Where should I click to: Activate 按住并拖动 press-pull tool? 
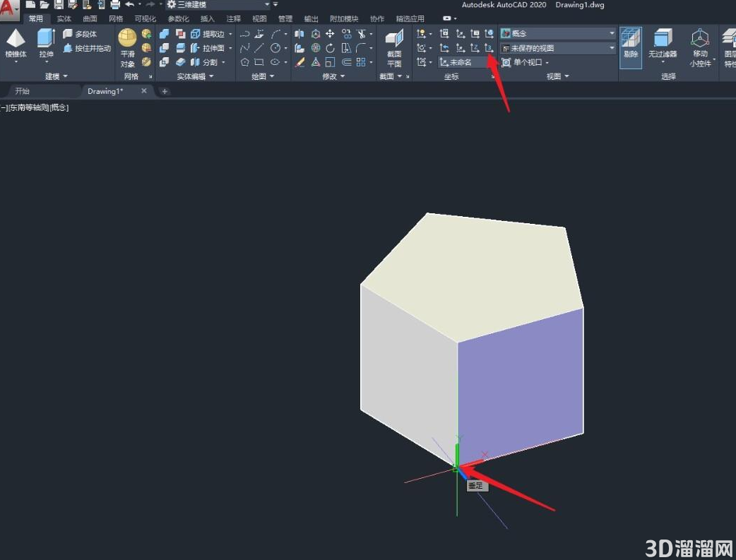(88, 48)
